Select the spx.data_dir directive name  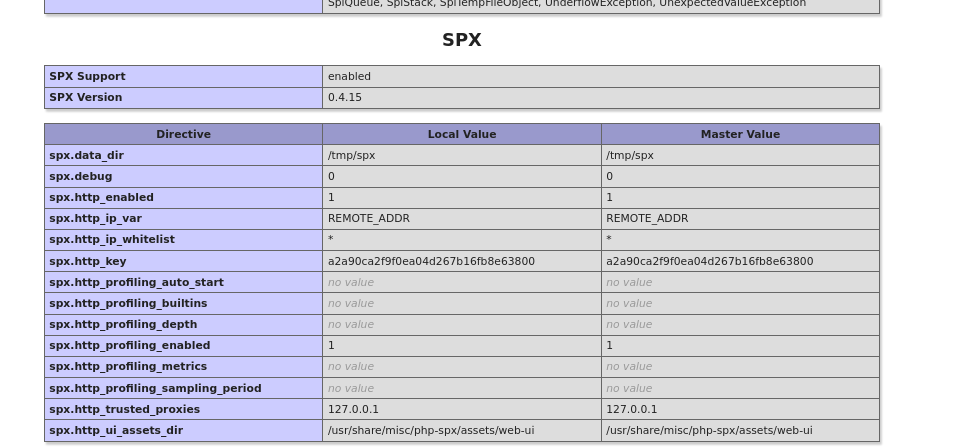(86, 156)
